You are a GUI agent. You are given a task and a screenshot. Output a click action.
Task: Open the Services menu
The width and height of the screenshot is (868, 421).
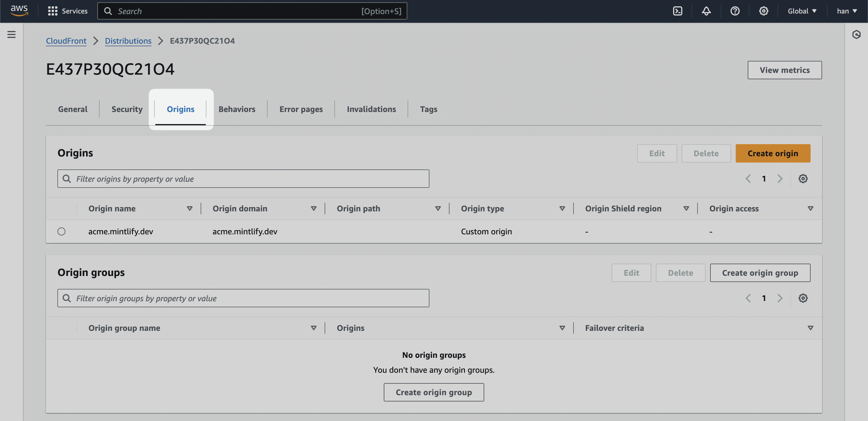(68, 11)
